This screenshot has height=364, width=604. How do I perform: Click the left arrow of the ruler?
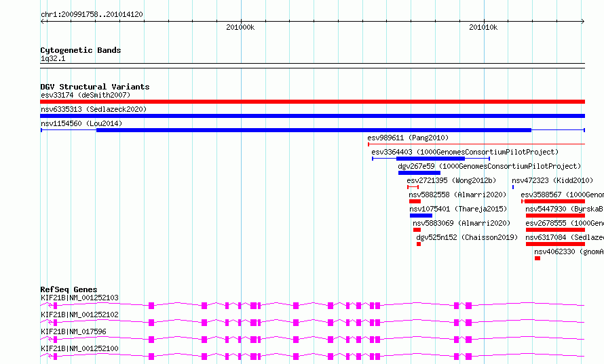click(43, 22)
